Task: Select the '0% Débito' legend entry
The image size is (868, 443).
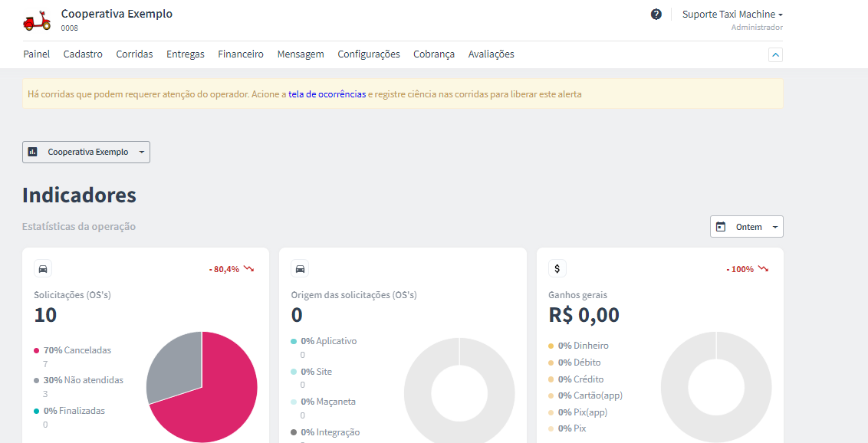Action: tap(574, 363)
